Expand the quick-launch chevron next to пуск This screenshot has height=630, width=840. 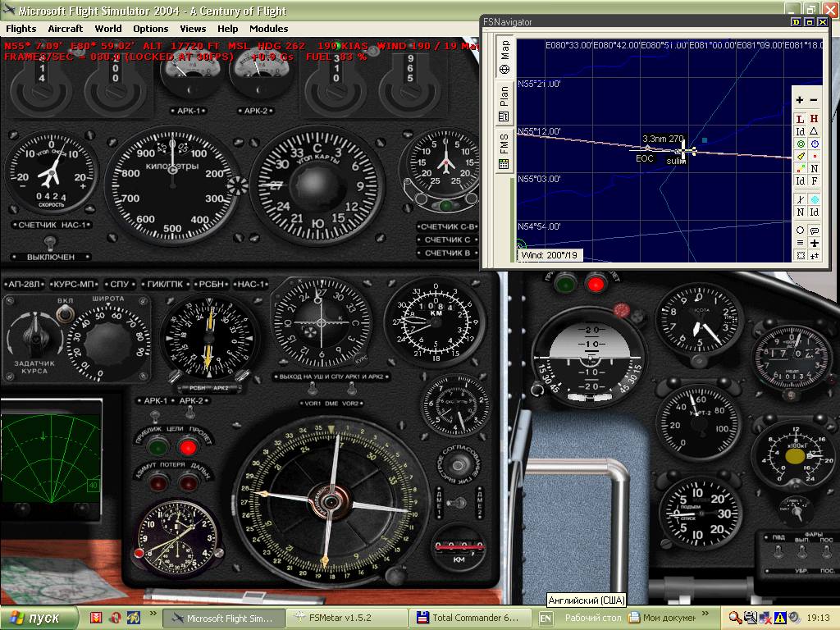click(153, 613)
